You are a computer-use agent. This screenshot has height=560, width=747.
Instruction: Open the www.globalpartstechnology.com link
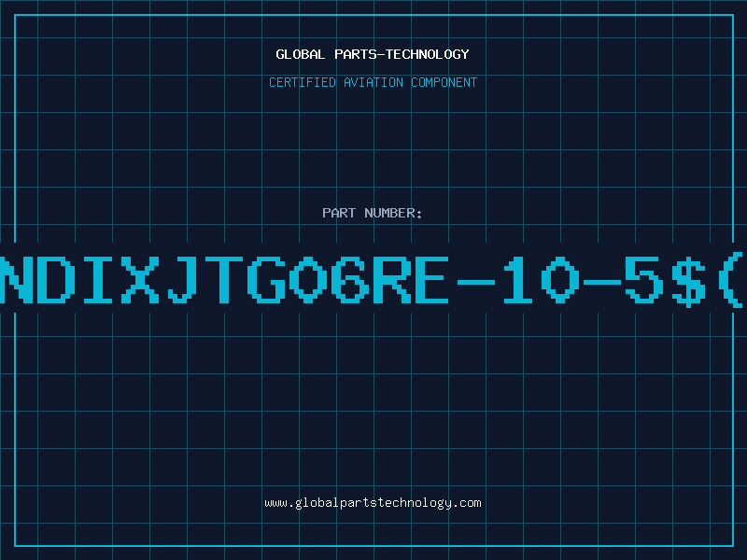pyautogui.click(x=373, y=503)
